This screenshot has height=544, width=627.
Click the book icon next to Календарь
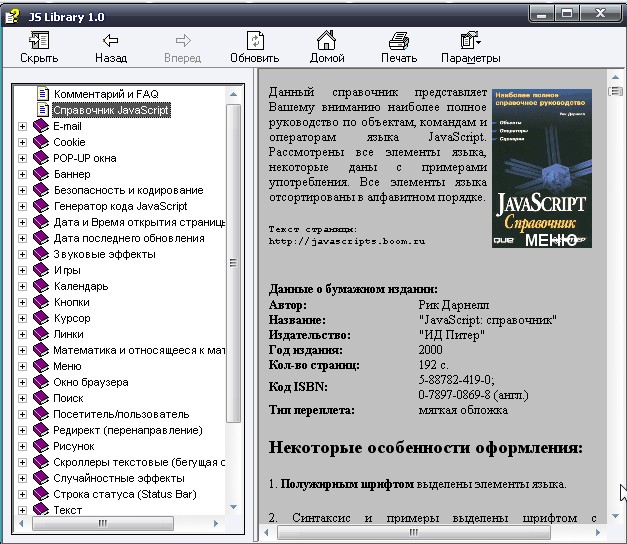pyautogui.click(x=41, y=286)
